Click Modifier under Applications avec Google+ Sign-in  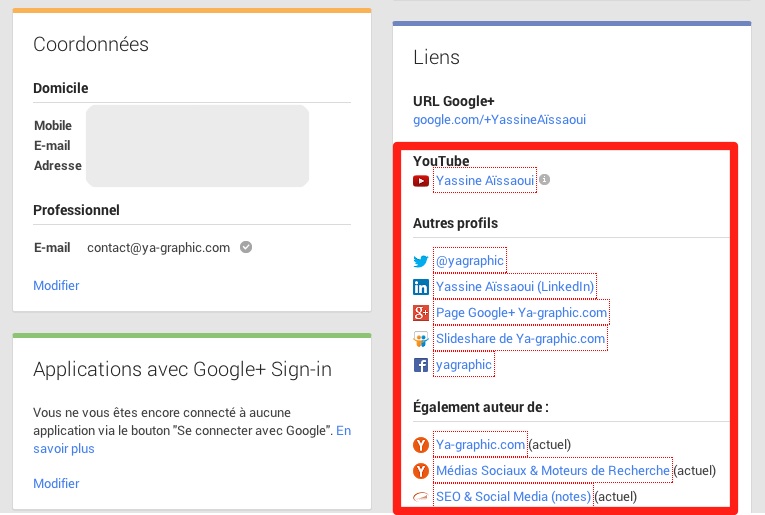(56, 483)
